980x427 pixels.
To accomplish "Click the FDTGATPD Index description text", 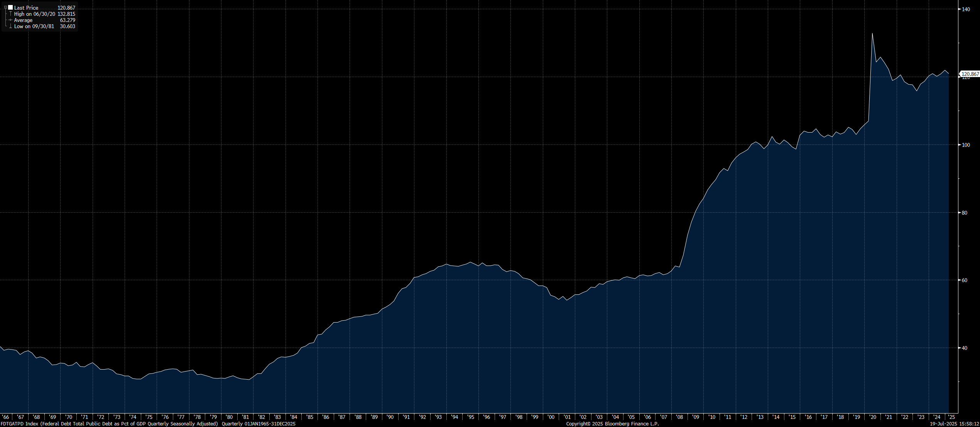I will point(110,424).
